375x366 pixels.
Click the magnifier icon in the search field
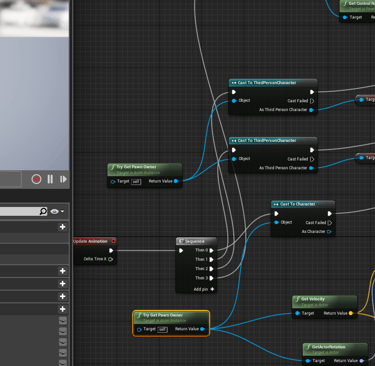(43, 211)
